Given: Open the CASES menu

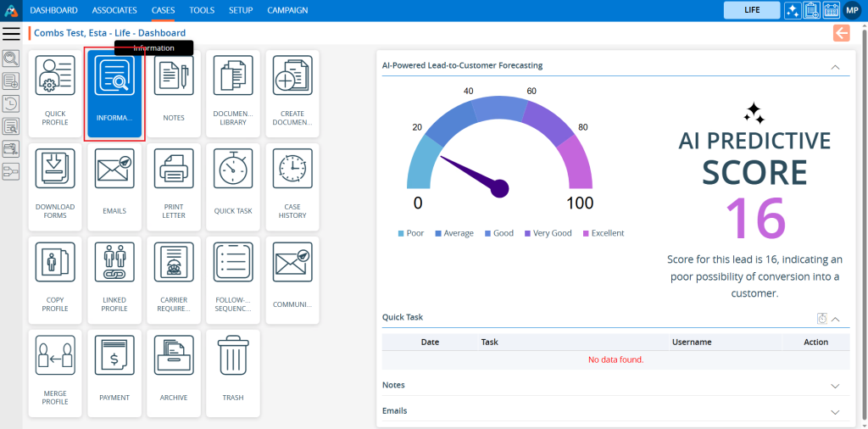Looking at the screenshot, I should [x=164, y=10].
